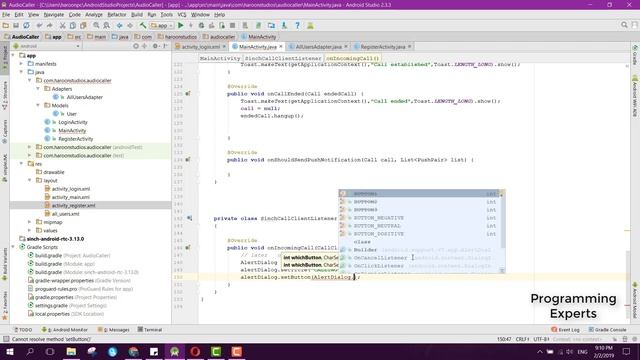Open run configuration 'app' dropdown
The width and height of the screenshot is (640, 360).
(162, 25)
